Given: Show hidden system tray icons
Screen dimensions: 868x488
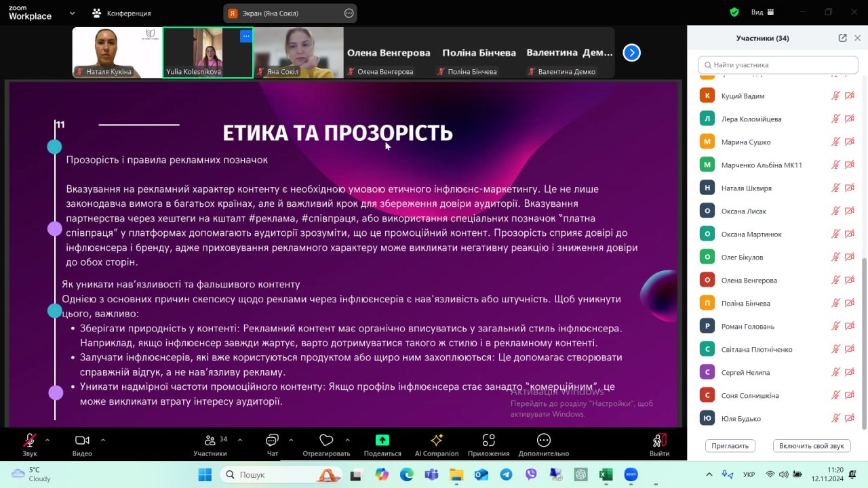Looking at the screenshot, I should 709,474.
